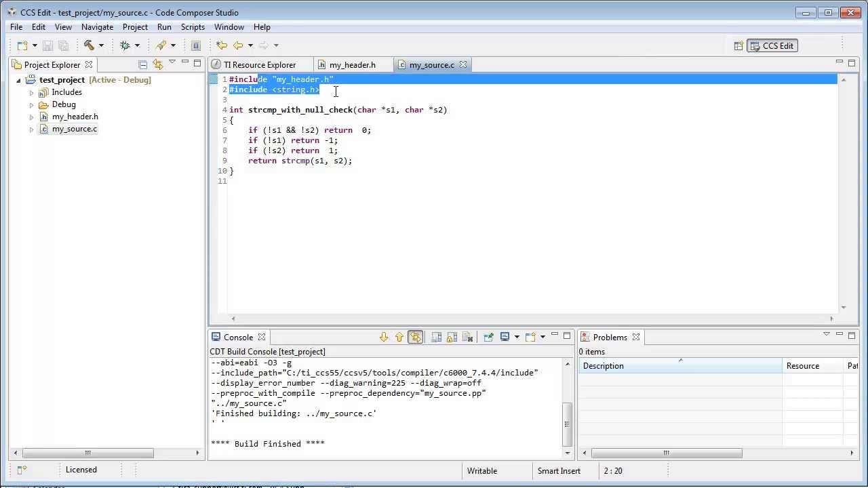The image size is (868, 488).
Task: Open the Navigate menu
Action: click(97, 27)
